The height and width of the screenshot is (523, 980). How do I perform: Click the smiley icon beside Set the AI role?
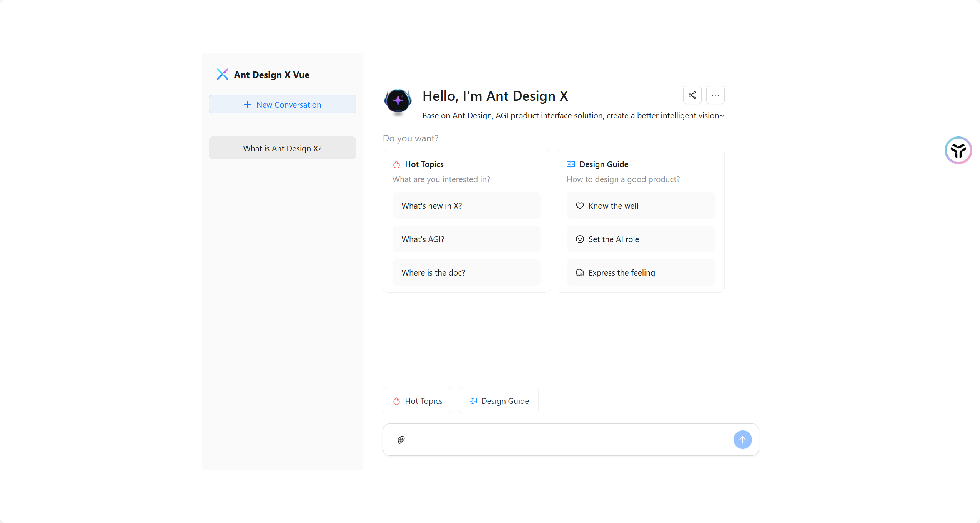(x=580, y=239)
